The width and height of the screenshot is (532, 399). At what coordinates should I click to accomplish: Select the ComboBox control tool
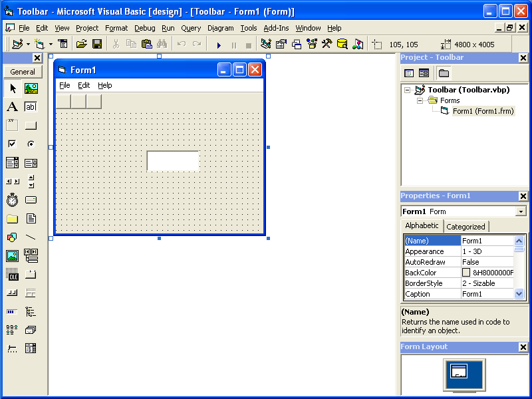click(13, 163)
